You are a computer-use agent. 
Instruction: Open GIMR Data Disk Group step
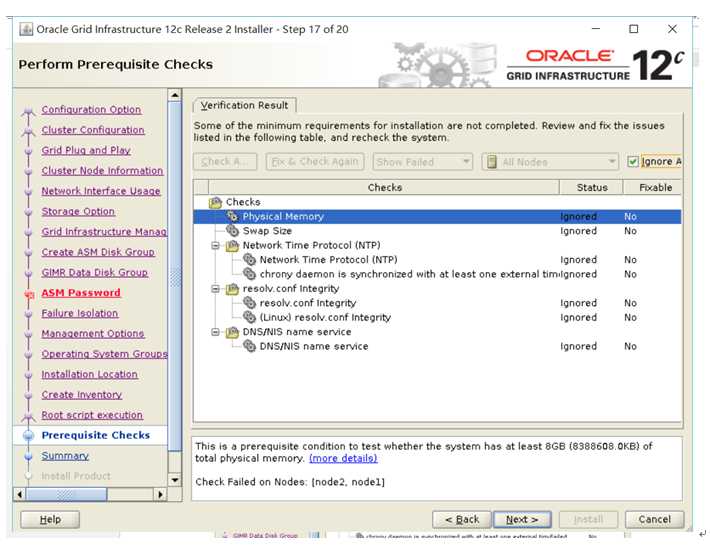(94, 273)
